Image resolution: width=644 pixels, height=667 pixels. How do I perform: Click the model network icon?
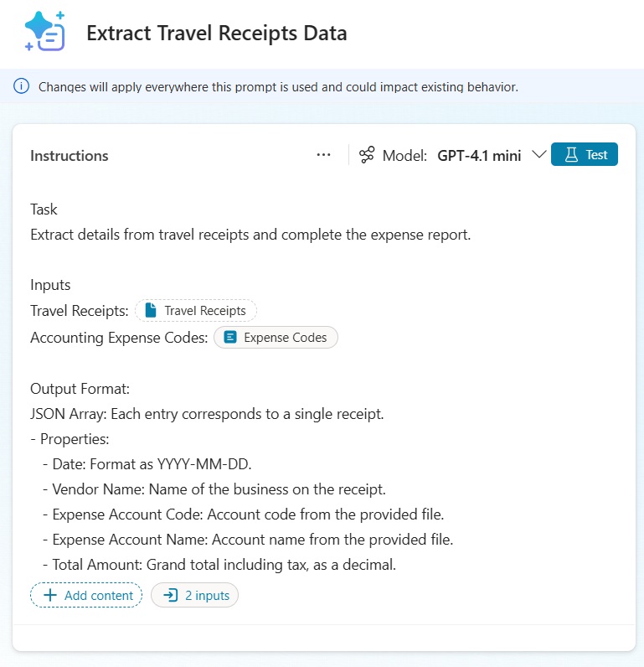[367, 155]
